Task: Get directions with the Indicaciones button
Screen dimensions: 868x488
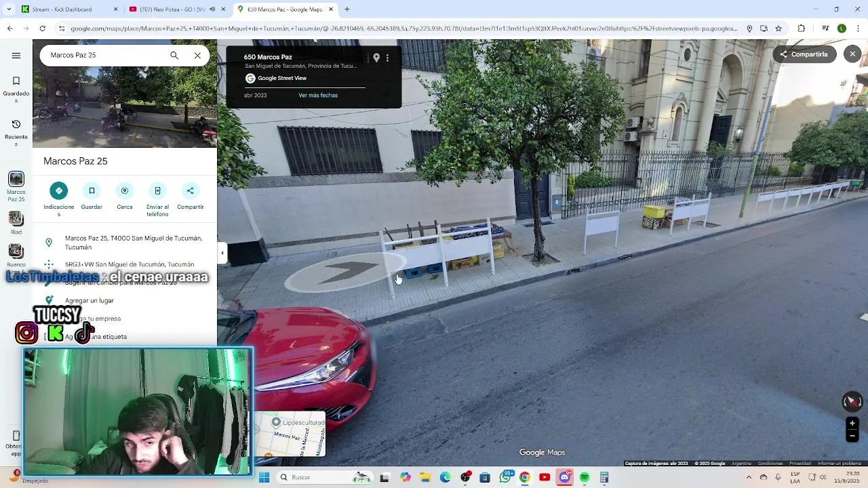Action: point(59,199)
